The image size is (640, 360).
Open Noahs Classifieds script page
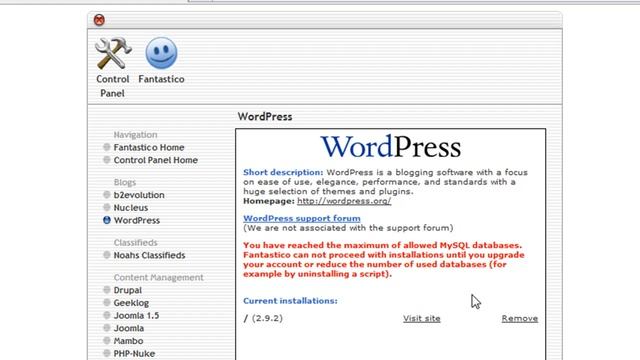click(x=149, y=256)
